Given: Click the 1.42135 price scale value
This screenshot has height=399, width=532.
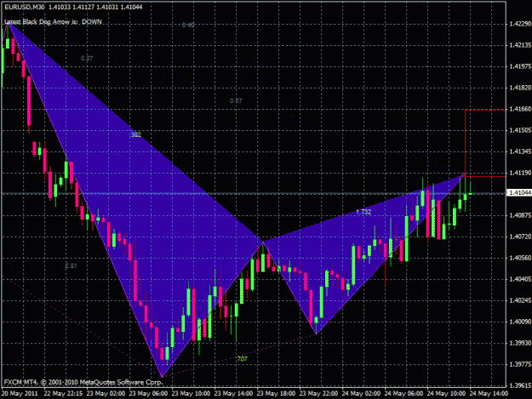Looking at the screenshot, I should coord(520,45).
